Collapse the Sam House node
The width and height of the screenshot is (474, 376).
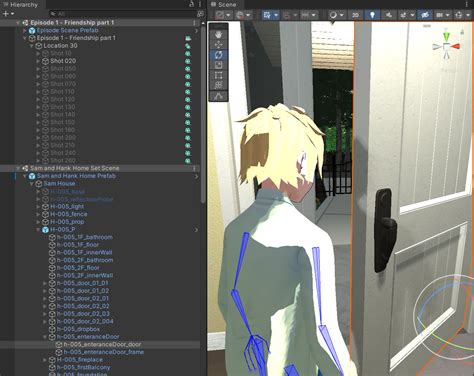[x=31, y=184]
